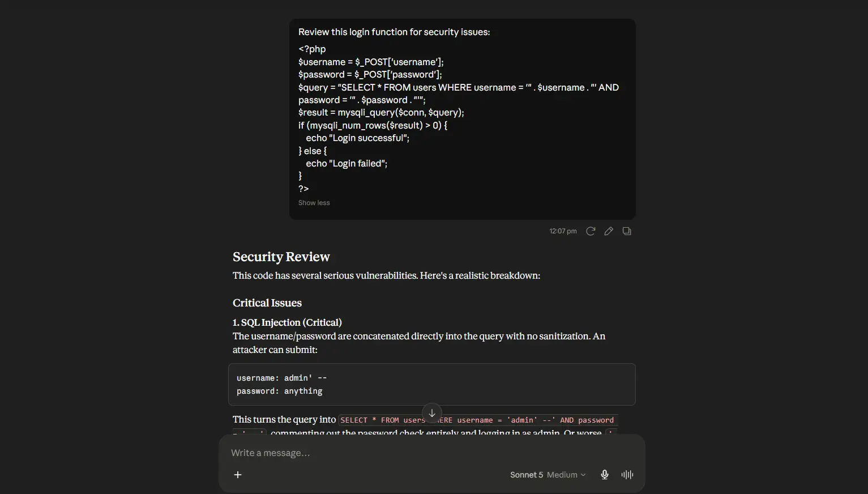Click the "} else {" line
868x494 pixels.
[x=313, y=151]
